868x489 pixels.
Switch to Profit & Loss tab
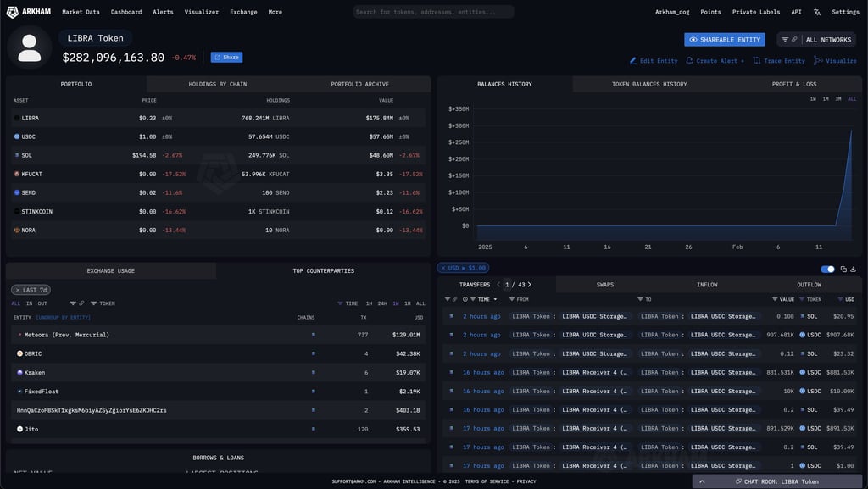(x=793, y=84)
